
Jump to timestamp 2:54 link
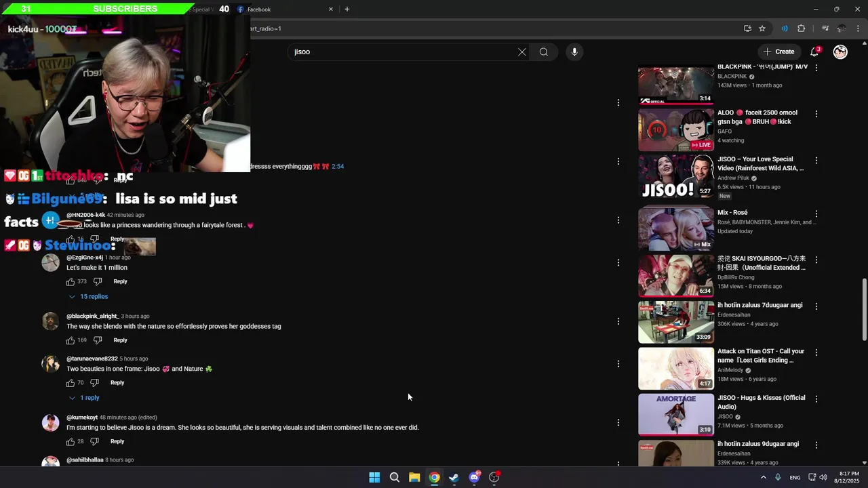coord(338,166)
